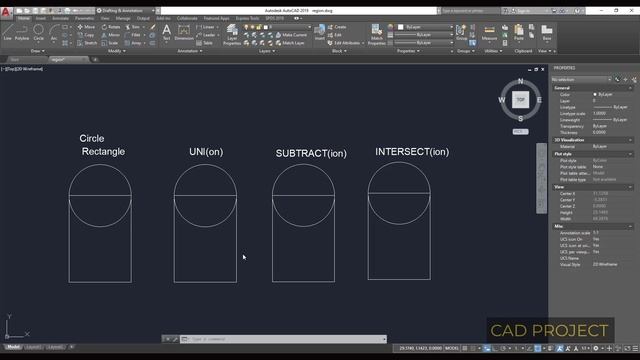Click the TOP face of ViewCube
Viewport: 640px width, 360px height.
coord(520,100)
